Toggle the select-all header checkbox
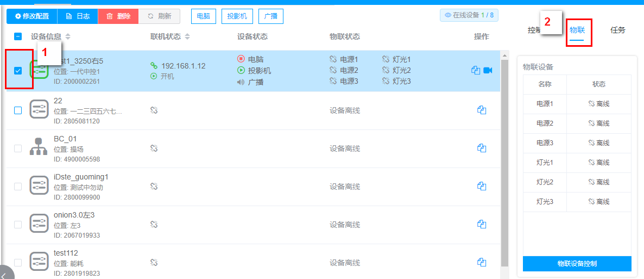The height and width of the screenshot is (279, 644). pyautogui.click(x=18, y=36)
